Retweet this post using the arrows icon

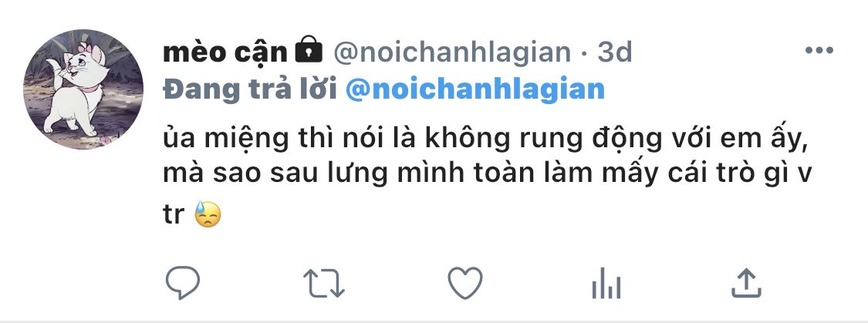(323, 284)
